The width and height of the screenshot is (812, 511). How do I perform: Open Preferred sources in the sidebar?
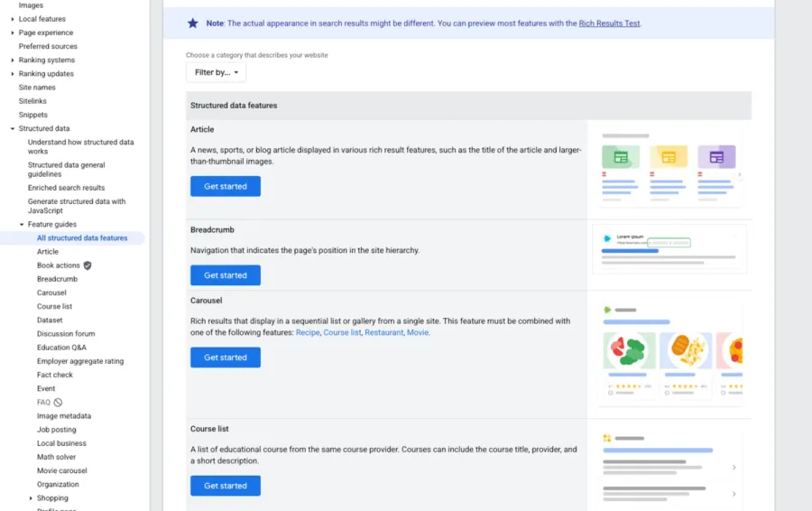pos(48,46)
